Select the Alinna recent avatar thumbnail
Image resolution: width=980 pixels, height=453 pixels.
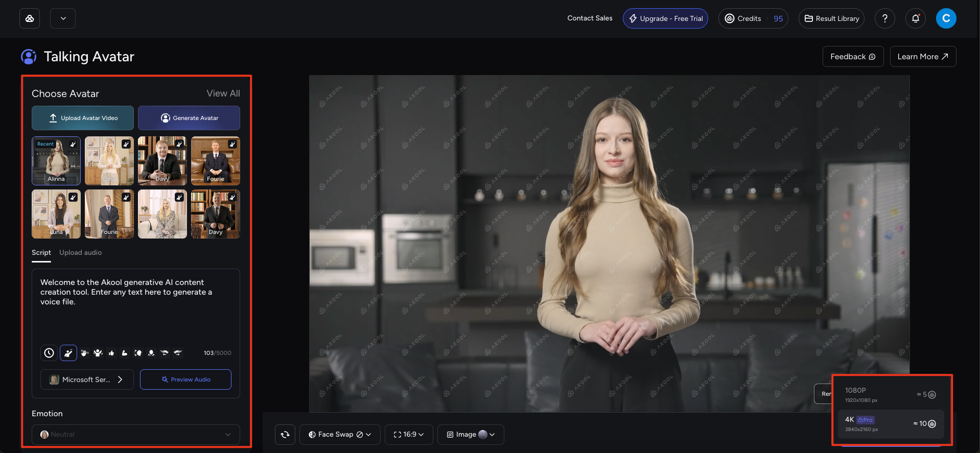[x=56, y=161]
